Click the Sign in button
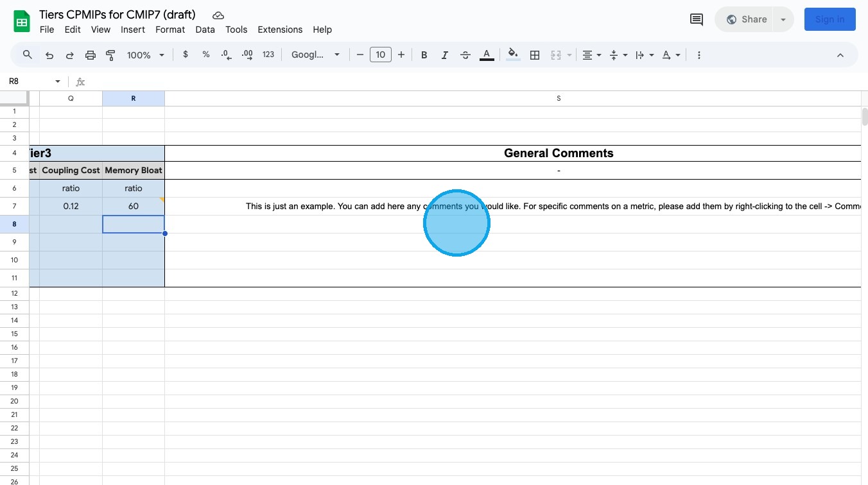Screen dimensions: 868x485 pos(829,19)
